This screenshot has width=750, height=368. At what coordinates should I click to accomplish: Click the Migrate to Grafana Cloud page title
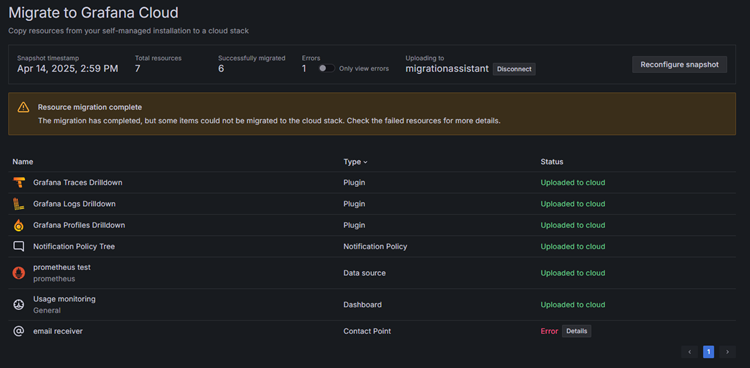pyautogui.click(x=93, y=13)
